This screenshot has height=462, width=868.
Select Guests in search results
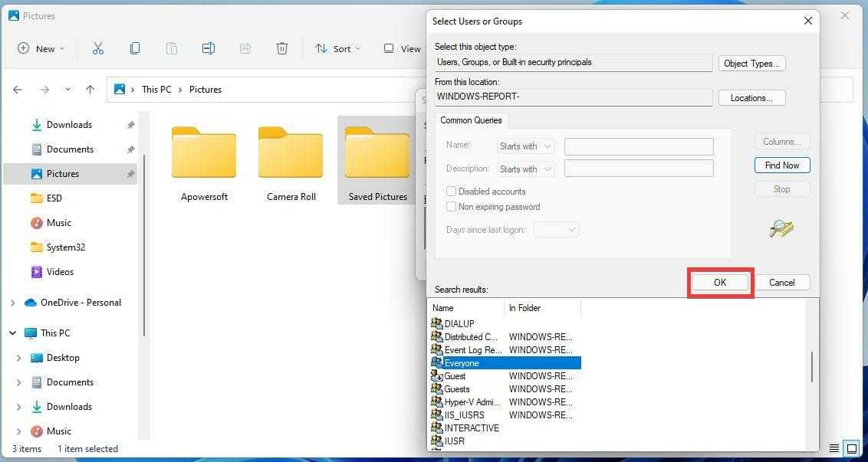[x=457, y=389]
